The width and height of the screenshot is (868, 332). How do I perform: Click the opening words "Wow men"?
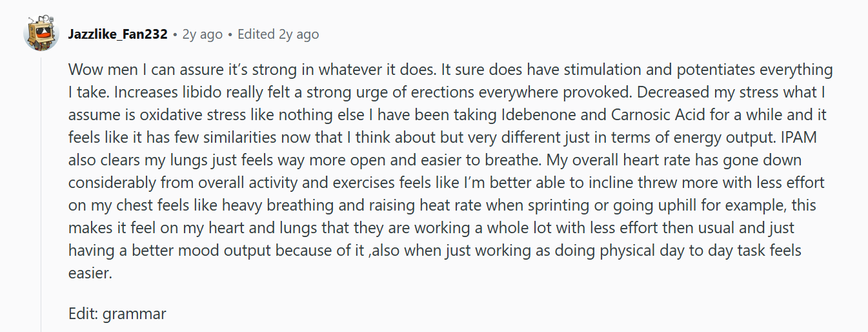coord(97,70)
